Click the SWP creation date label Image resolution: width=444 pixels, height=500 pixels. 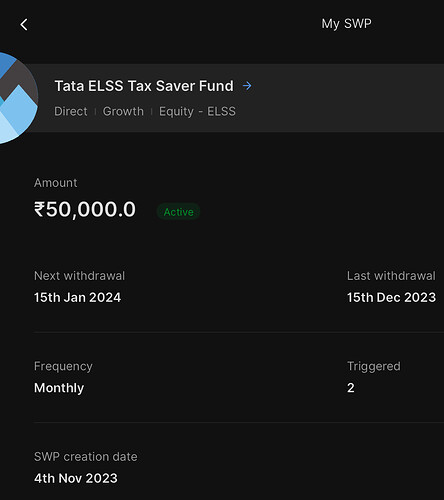(x=86, y=457)
